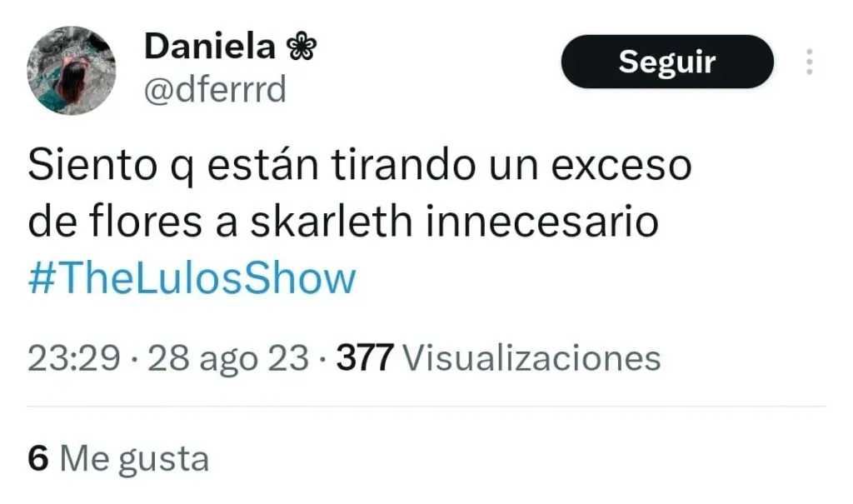This screenshot has width=853, height=504.
Task: Open the 23:29 timestamp link
Action: tap(74, 358)
